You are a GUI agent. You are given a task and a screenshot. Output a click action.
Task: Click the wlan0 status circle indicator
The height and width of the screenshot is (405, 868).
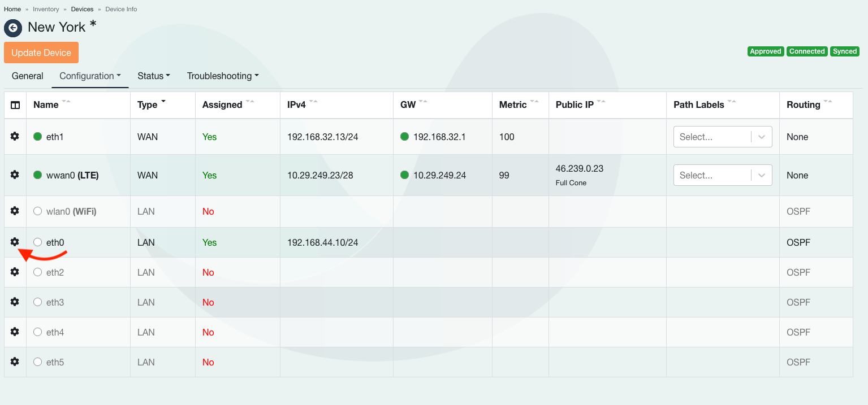pyautogui.click(x=38, y=211)
